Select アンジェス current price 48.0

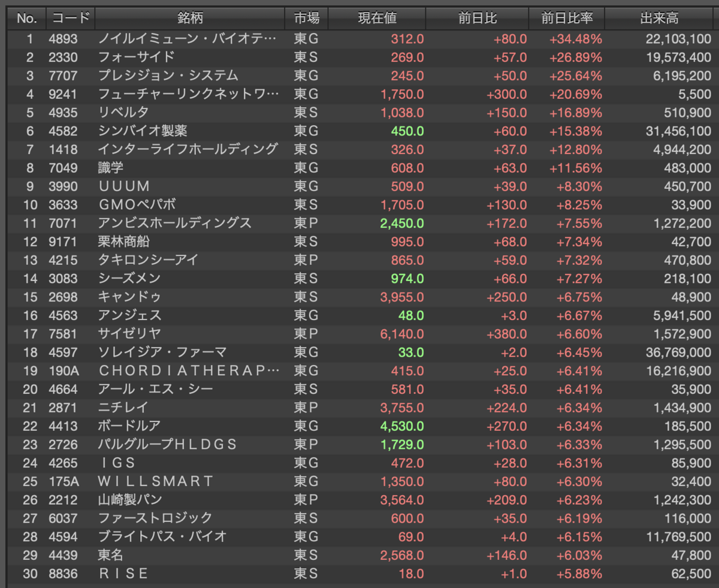pos(412,315)
